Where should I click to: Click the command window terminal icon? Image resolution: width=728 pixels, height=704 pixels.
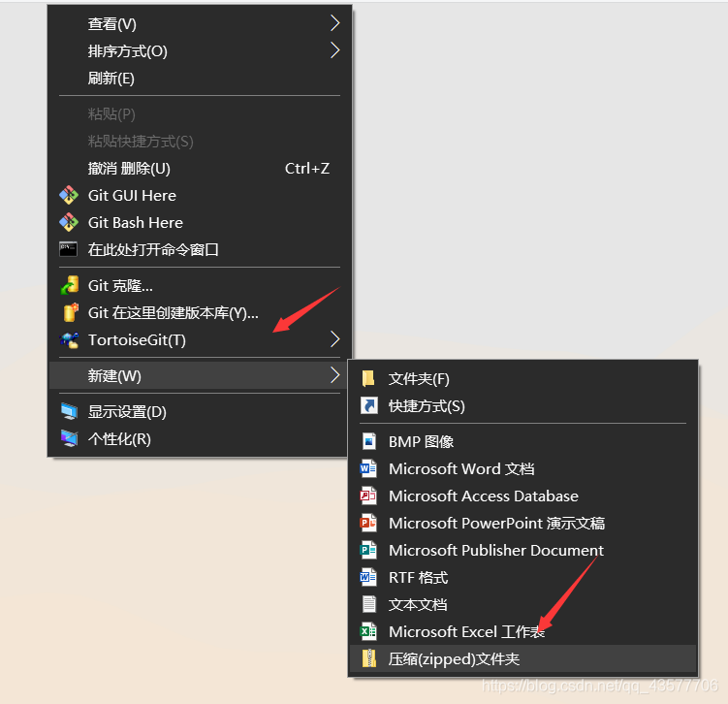coord(69,249)
